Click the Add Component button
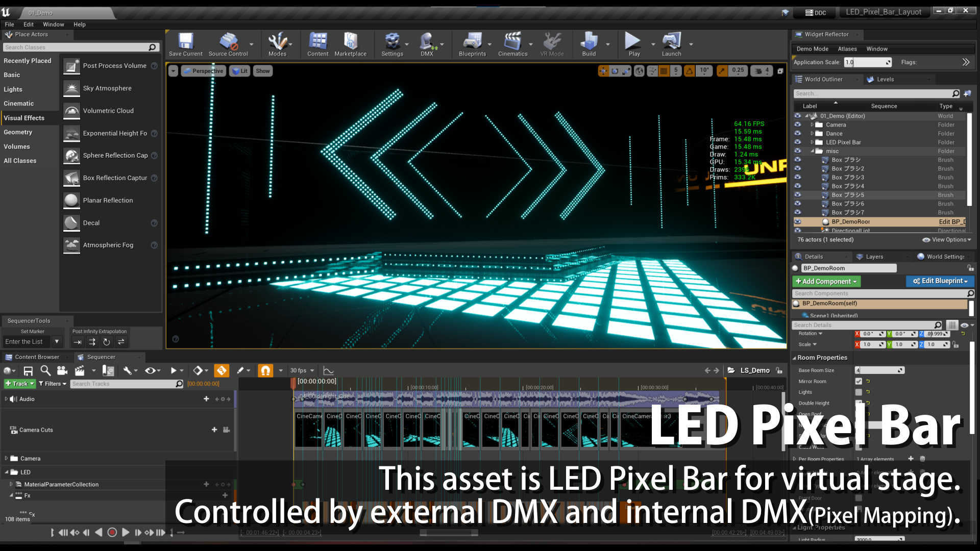Image resolution: width=980 pixels, height=551 pixels. pyautogui.click(x=826, y=281)
